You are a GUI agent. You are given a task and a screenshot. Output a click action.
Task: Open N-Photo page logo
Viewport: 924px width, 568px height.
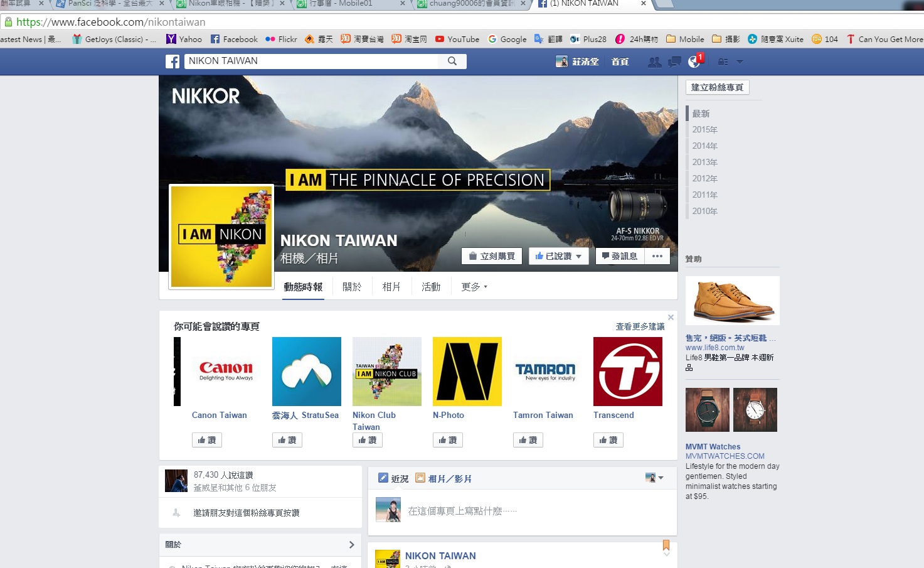(467, 372)
